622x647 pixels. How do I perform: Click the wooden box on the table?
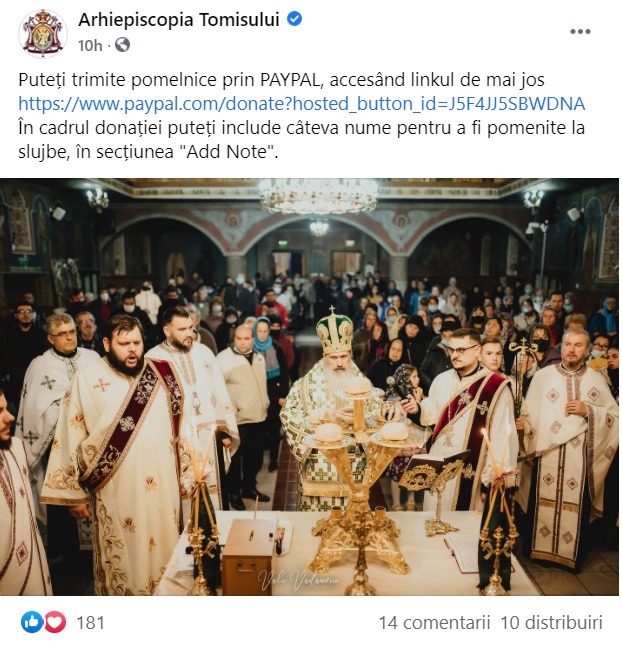247,556
